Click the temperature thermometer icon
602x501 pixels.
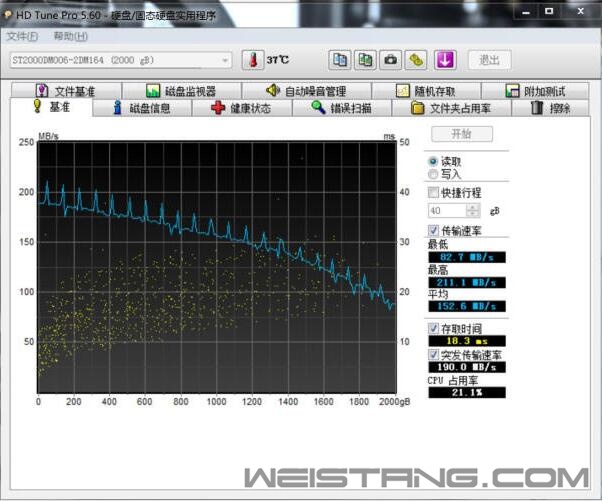[x=253, y=60]
